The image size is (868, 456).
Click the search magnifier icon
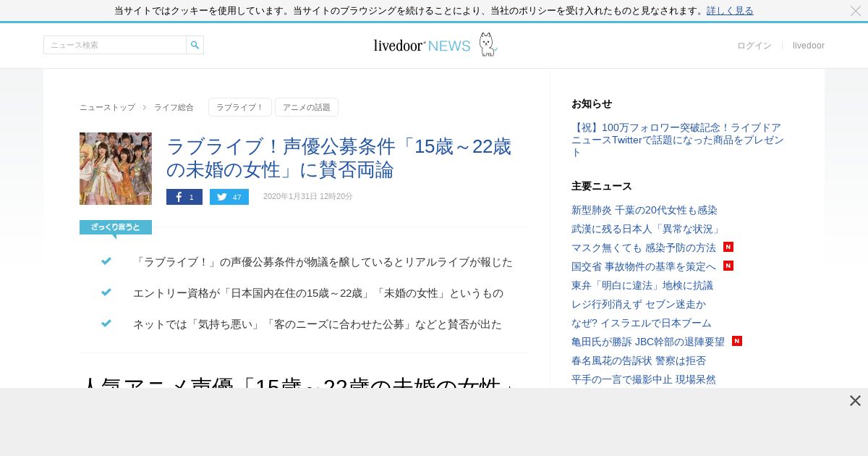tap(195, 45)
